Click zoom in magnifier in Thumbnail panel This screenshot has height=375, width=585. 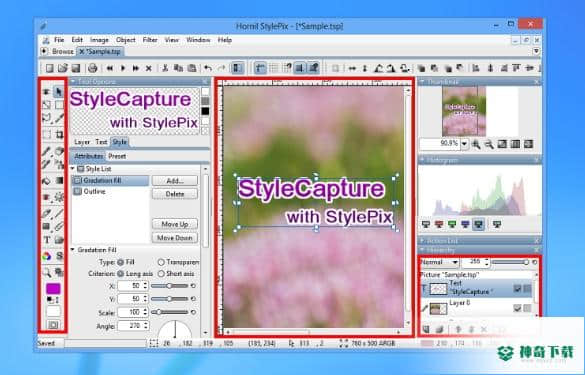(x=476, y=144)
